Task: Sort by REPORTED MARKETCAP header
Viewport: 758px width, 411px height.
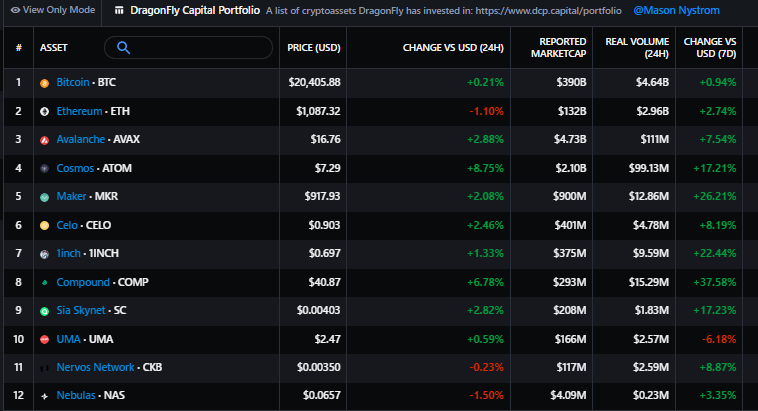Action: click(558, 47)
